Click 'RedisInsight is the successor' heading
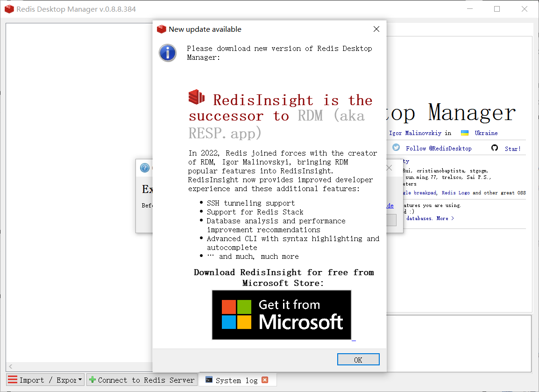Viewport: 539px width, 392px height. (281, 108)
